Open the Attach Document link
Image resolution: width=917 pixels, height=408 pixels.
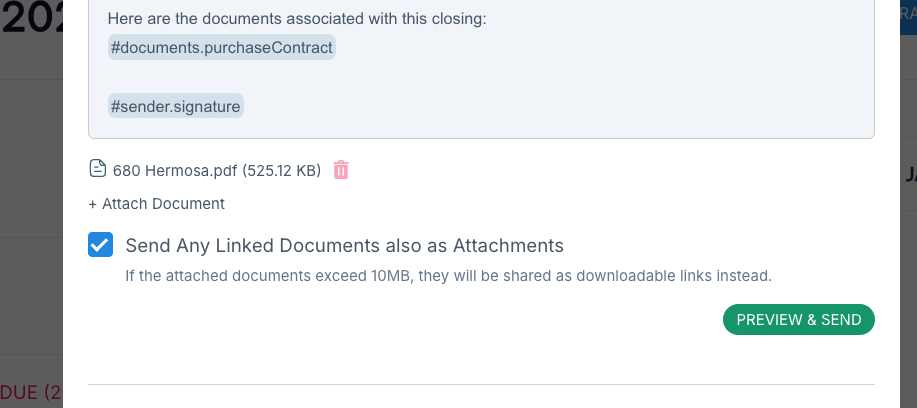(x=162, y=204)
